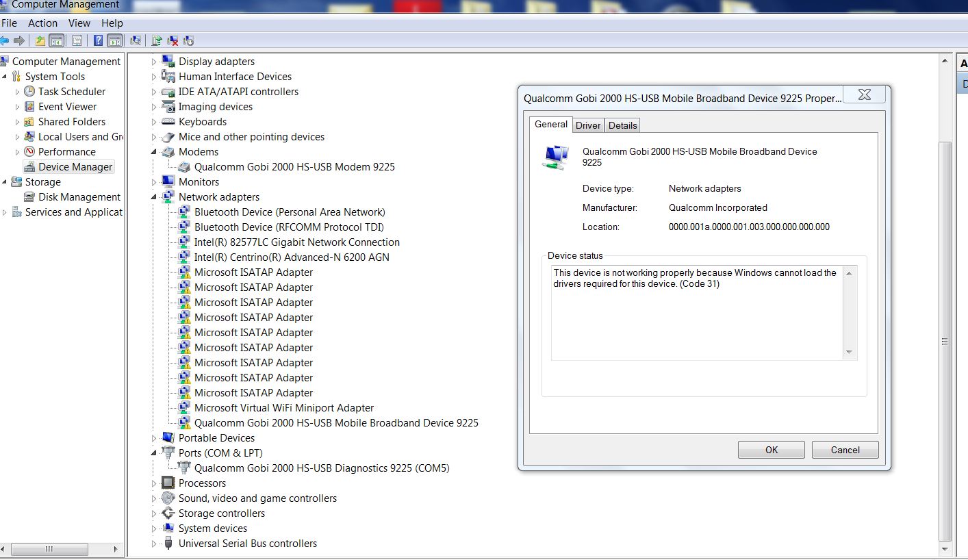Select Device Manager in the console tree
968x560 pixels.
[x=75, y=166]
